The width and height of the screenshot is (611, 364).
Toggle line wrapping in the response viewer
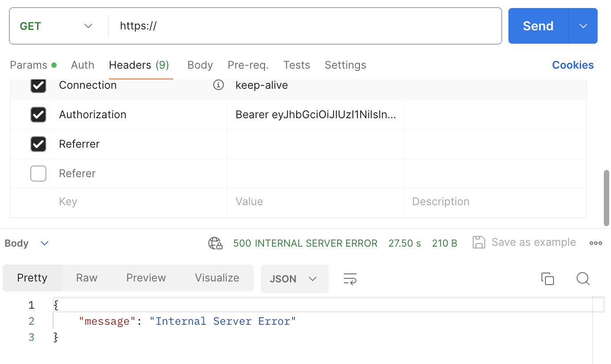pyautogui.click(x=350, y=278)
